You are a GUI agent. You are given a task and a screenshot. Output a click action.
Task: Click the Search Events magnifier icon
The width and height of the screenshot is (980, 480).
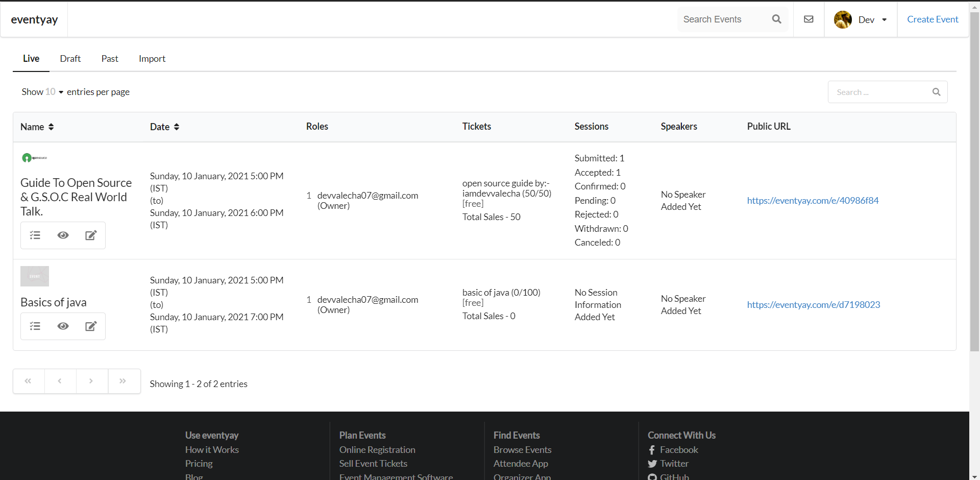click(x=777, y=19)
